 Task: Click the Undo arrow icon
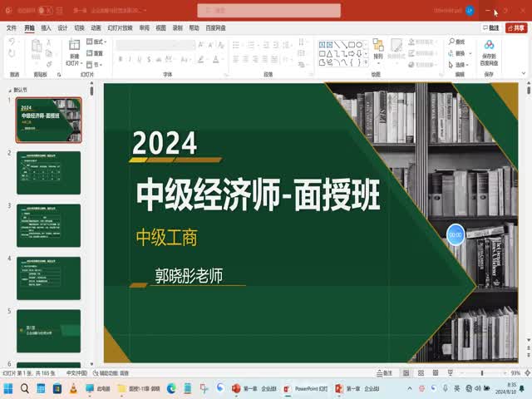pos(12,42)
